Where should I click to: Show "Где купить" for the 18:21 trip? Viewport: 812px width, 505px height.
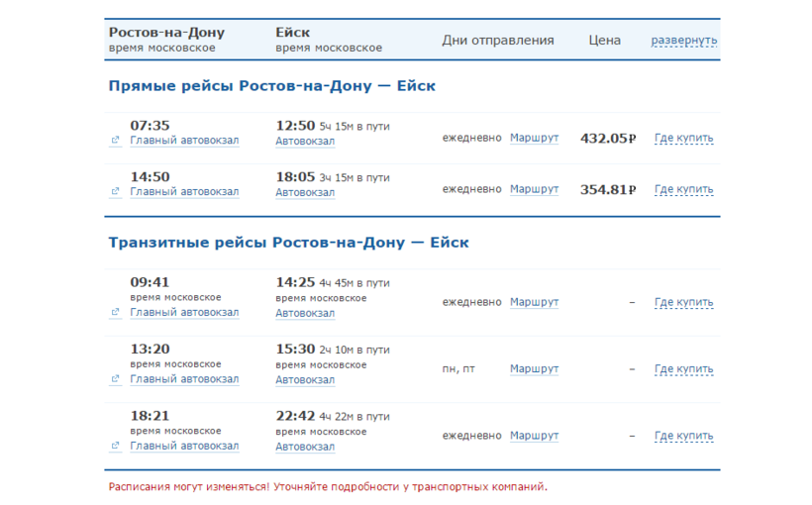click(x=683, y=436)
